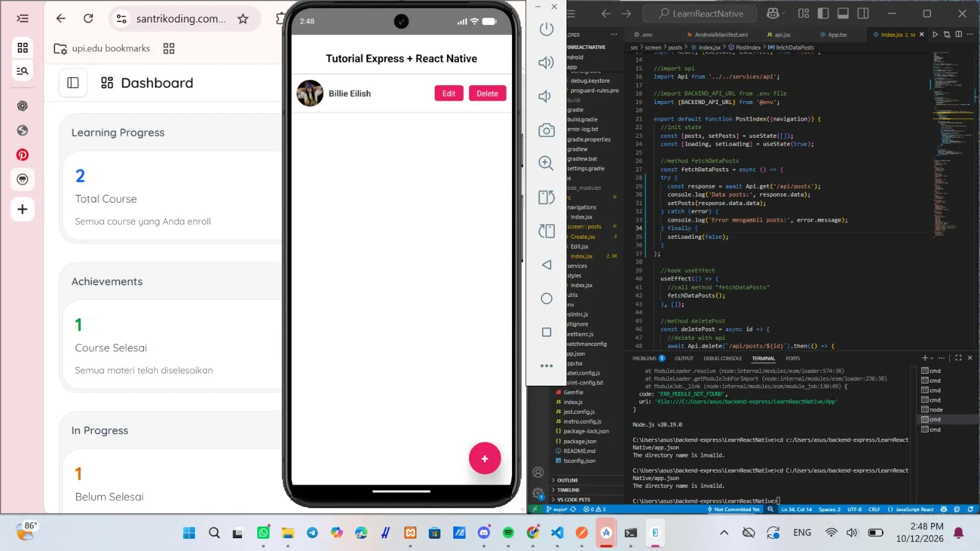
Task: Click the emulator power button icon
Action: click(x=546, y=29)
